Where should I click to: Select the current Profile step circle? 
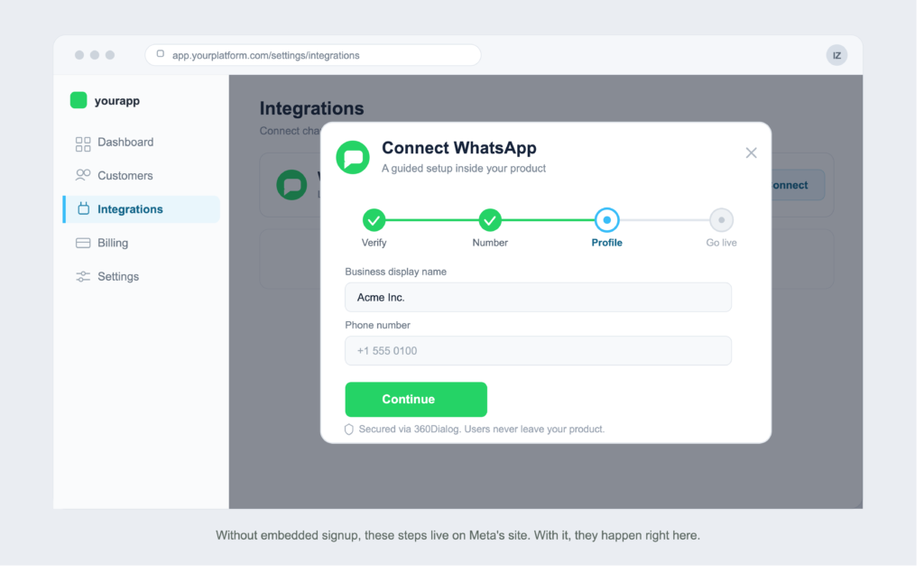612,222
